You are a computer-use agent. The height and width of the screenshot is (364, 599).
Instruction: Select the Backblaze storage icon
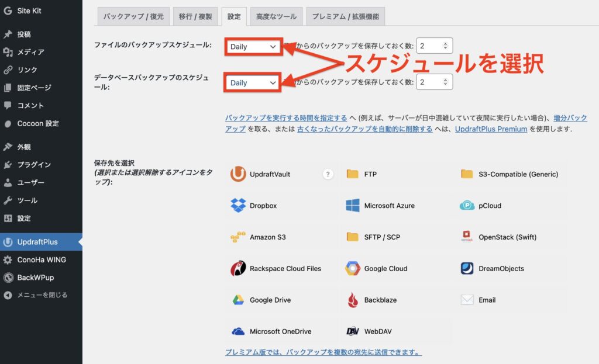click(x=353, y=300)
